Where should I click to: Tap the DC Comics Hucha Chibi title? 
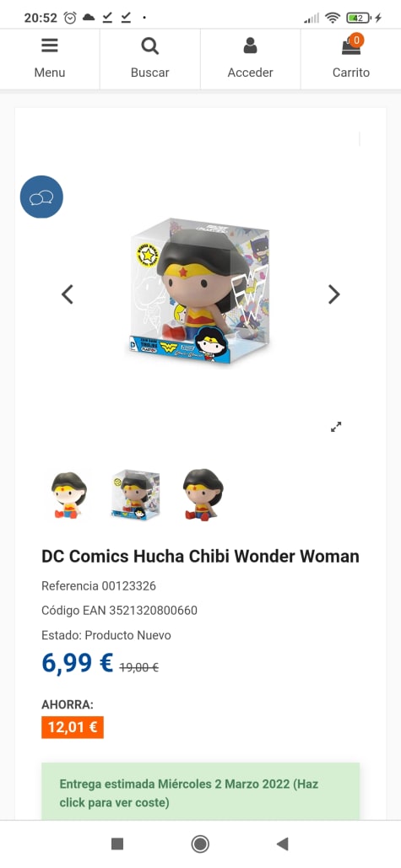tap(201, 556)
